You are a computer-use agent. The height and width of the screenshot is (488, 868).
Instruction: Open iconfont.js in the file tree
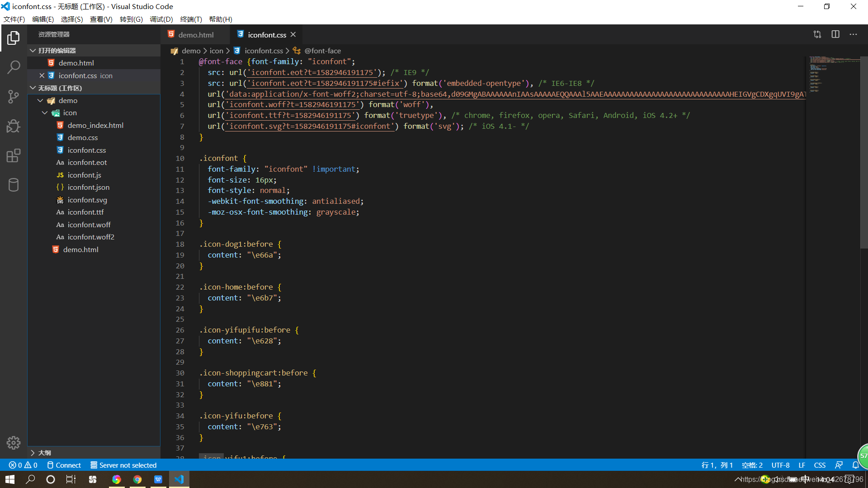(94, 175)
